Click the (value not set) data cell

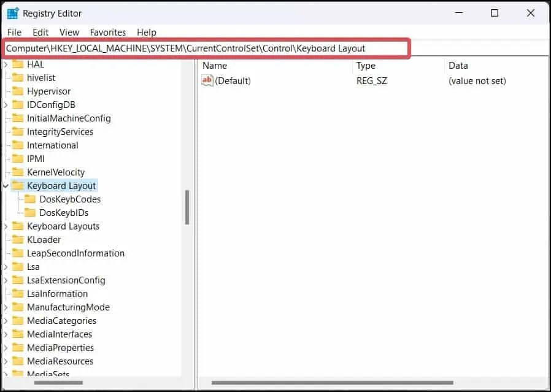click(477, 81)
